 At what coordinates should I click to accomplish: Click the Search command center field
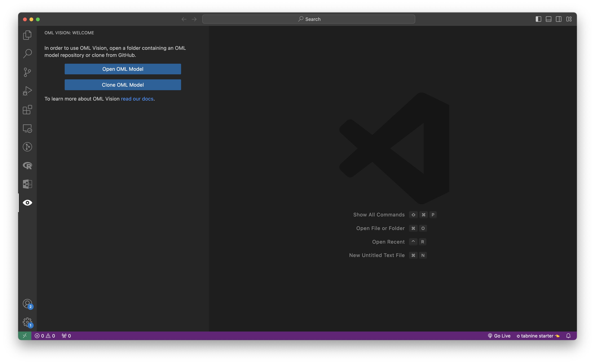point(309,19)
